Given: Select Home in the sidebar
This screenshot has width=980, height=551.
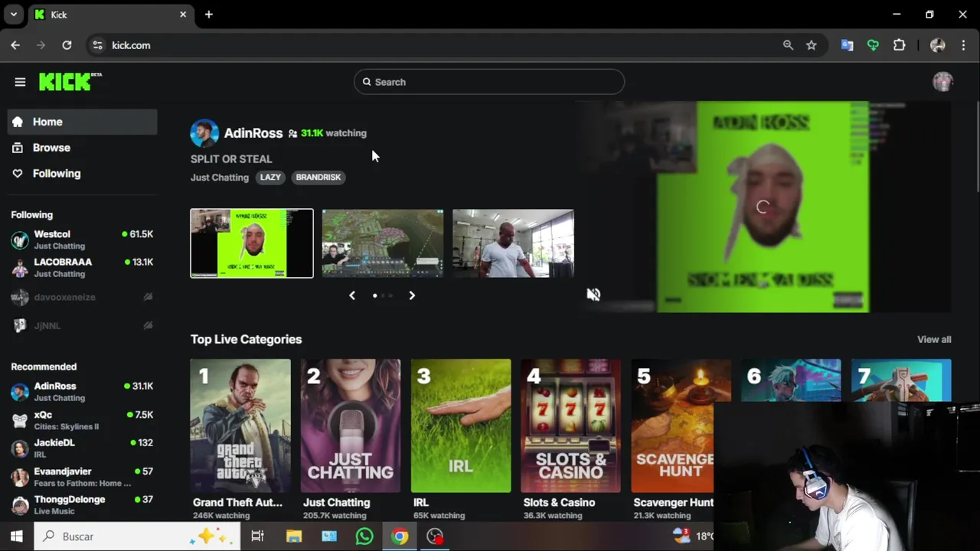Looking at the screenshot, I should coord(83,122).
